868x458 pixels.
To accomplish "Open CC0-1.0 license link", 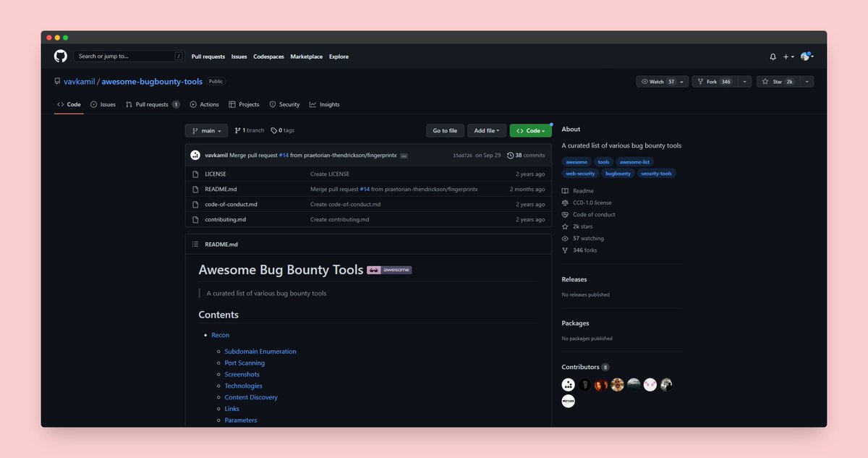I will pos(587,203).
